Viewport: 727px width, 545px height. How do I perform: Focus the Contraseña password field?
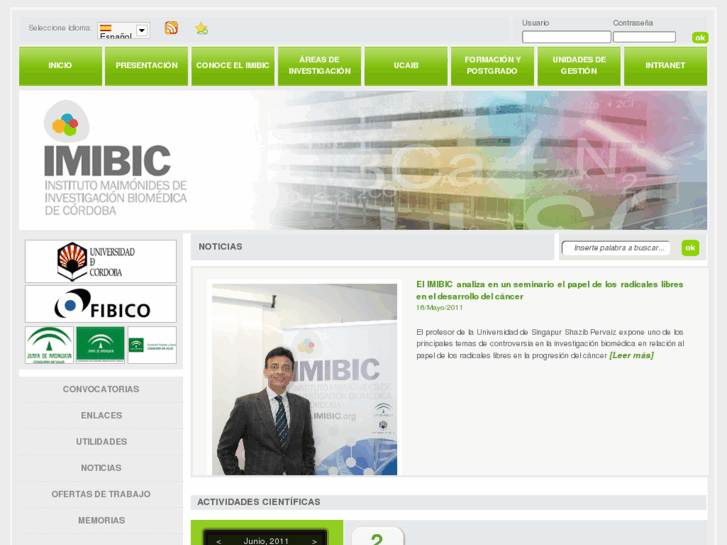point(644,37)
